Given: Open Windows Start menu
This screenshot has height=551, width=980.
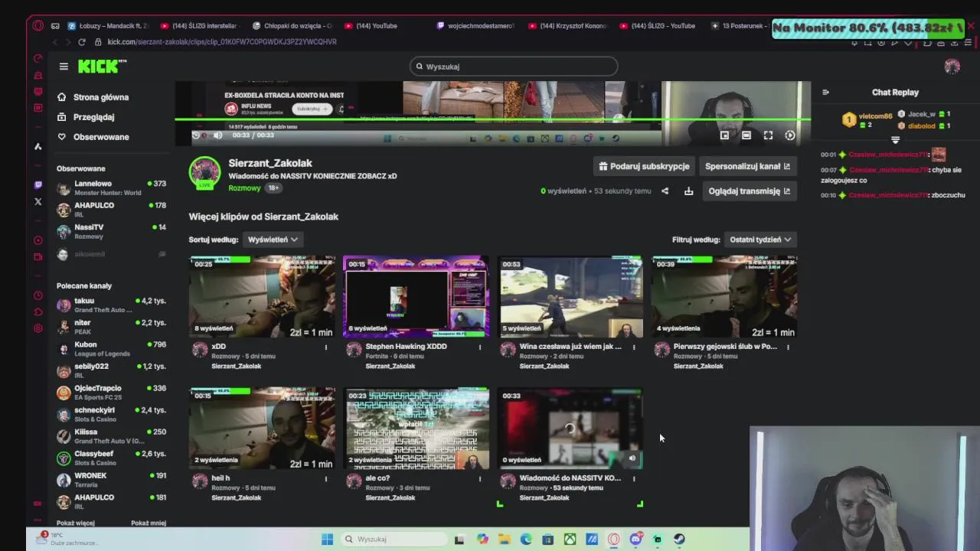Looking at the screenshot, I should pos(327,540).
